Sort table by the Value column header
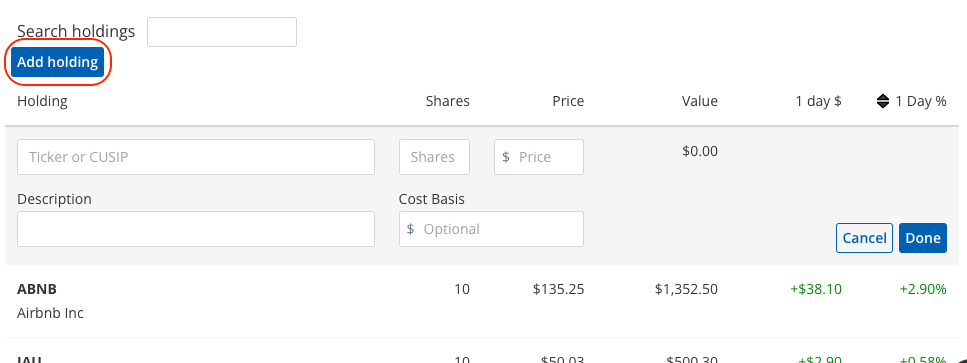 [699, 101]
